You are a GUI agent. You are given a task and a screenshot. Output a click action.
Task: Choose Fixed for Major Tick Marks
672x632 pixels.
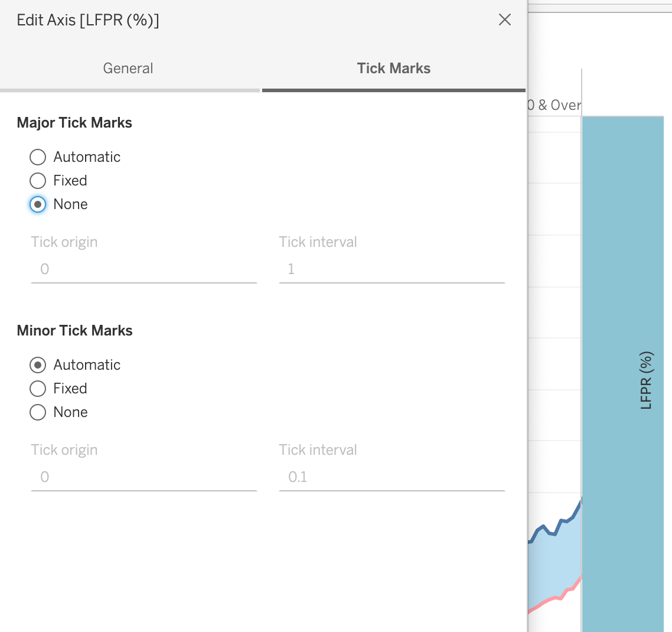coord(38,181)
